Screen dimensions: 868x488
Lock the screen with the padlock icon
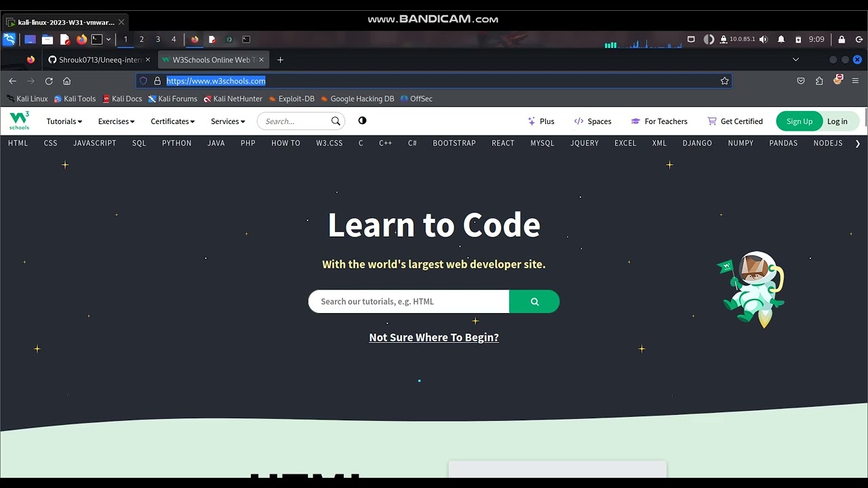[842, 39]
